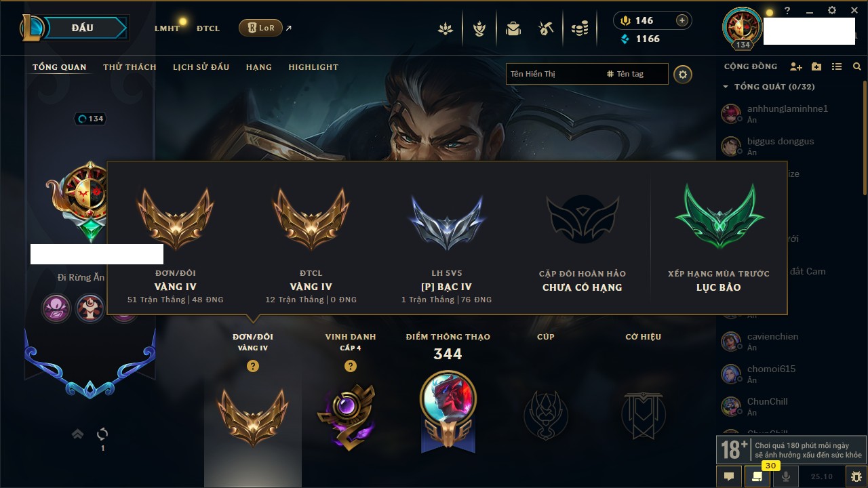Image resolution: width=868 pixels, height=488 pixels.
Task: Open the Loot hextech crafting icon
Action: 546,28
